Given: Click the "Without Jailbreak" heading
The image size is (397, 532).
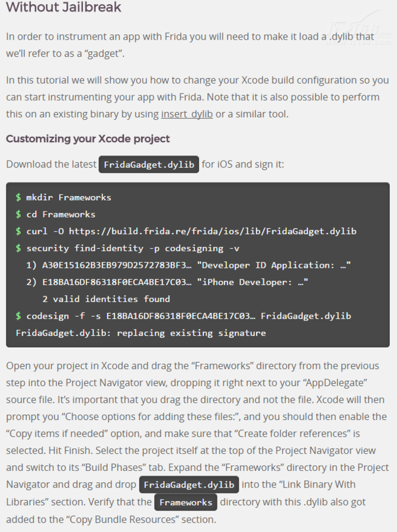Looking at the screenshot, I should [63, 8].
